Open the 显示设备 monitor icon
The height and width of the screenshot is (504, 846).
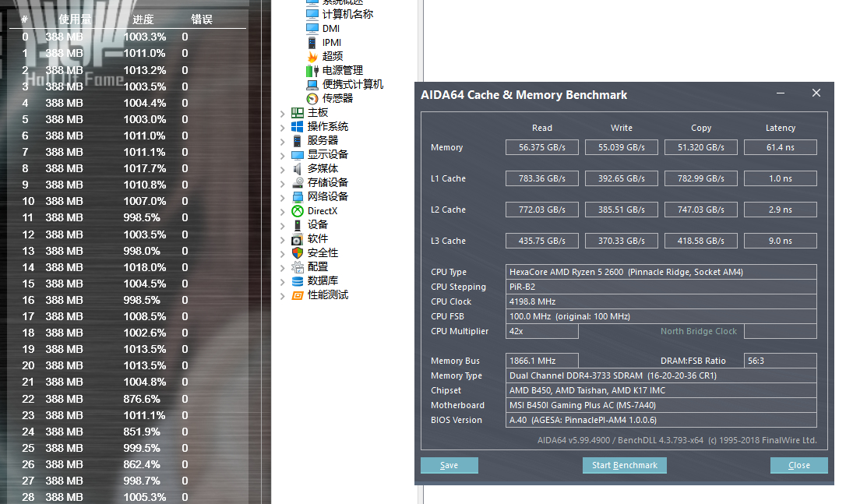(298, 154)
